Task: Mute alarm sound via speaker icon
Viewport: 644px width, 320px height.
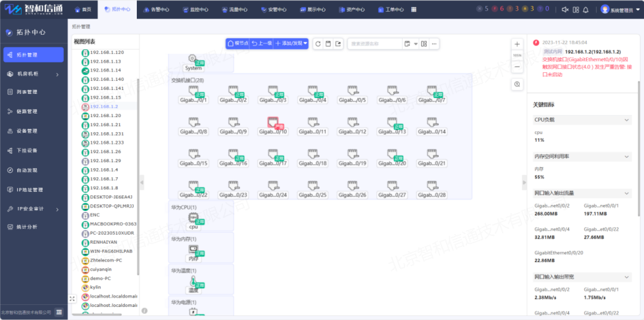Action: coord(565,9)
